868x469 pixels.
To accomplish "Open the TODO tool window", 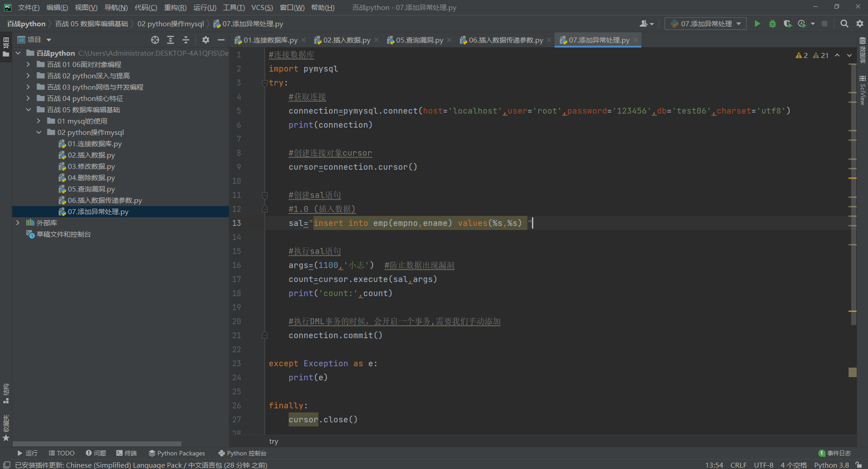I will click(62, 453).
